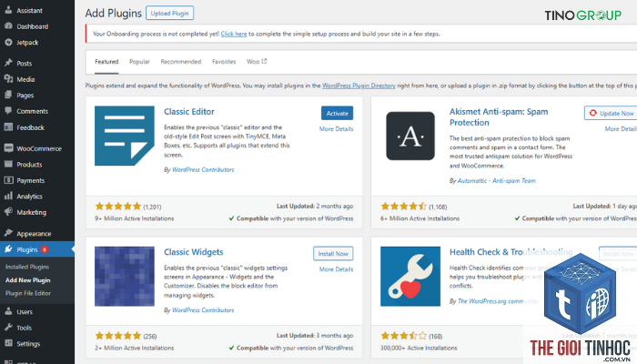Click the WooCommerce icon in sidebar
Viewport: 637px width, 364px height.
point(8,148)
